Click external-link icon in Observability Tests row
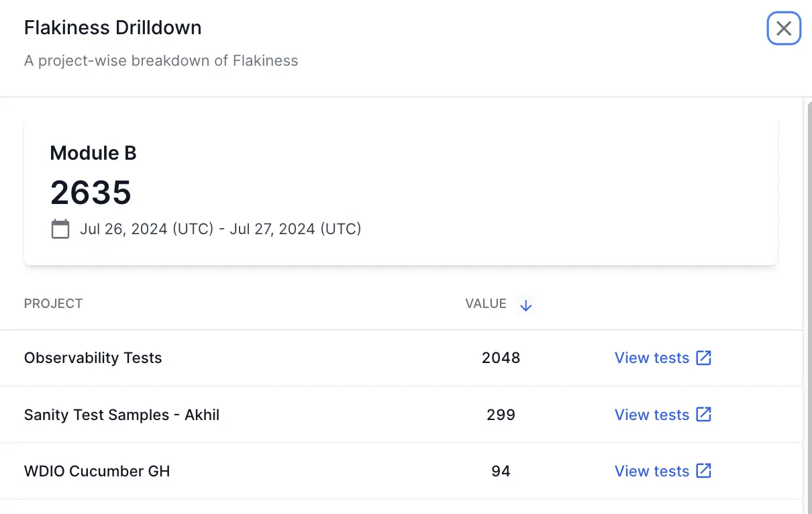The width and height of the screenshot is (812, 514). pos(703,358)
